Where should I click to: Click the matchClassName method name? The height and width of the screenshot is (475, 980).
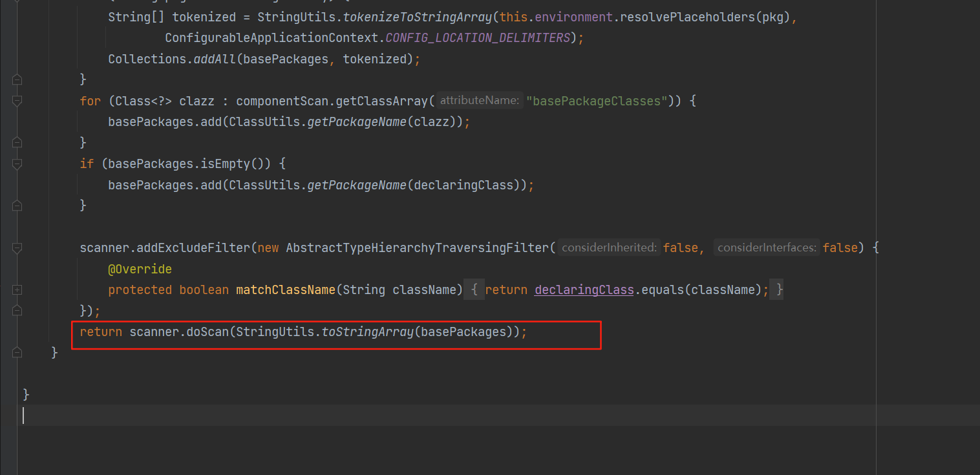click(x=286, y=290)
